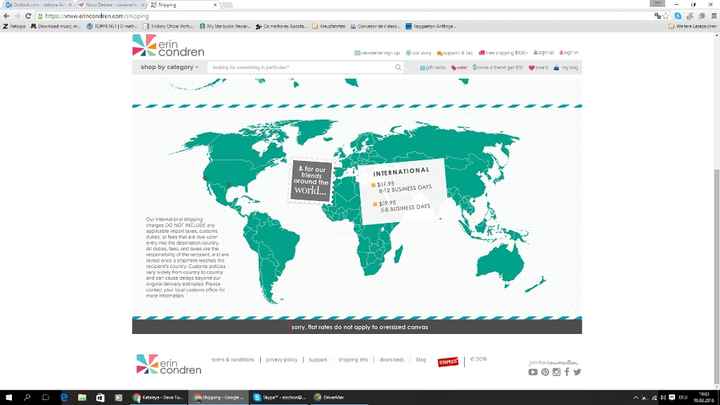Open the Skype extension icon in toolbar
Image resolution: width=720 pixels, height=405 pixels.
pos(678,16)
